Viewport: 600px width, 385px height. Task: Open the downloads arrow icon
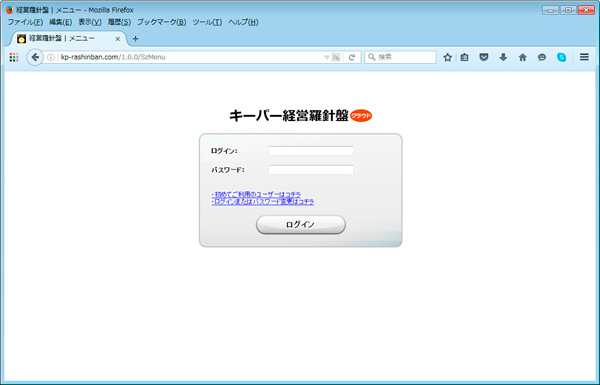click(x=503, y=57)
